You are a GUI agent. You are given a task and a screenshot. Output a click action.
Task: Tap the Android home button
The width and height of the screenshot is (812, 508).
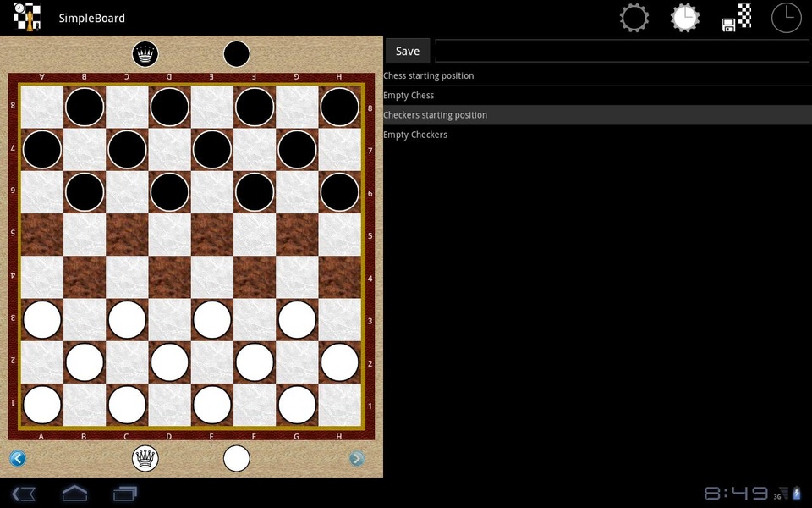(74, 493)
